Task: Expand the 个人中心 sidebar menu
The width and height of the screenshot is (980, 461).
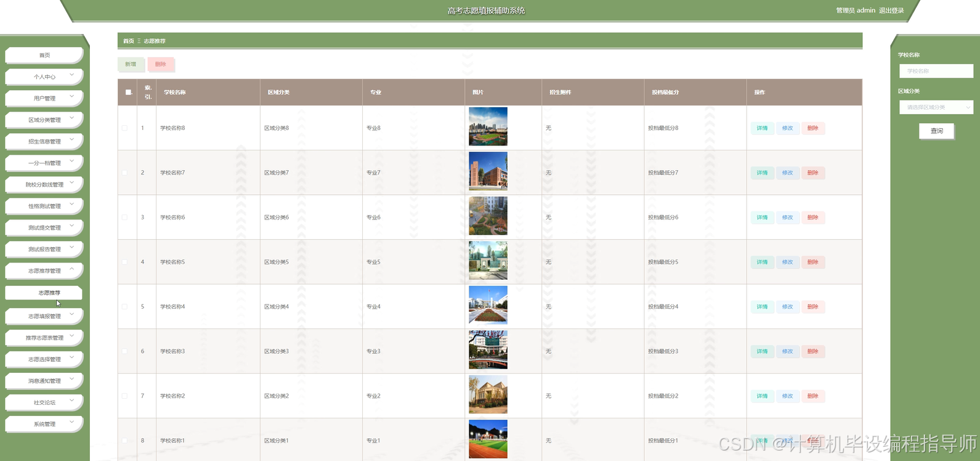Action: tap(44, 76)
